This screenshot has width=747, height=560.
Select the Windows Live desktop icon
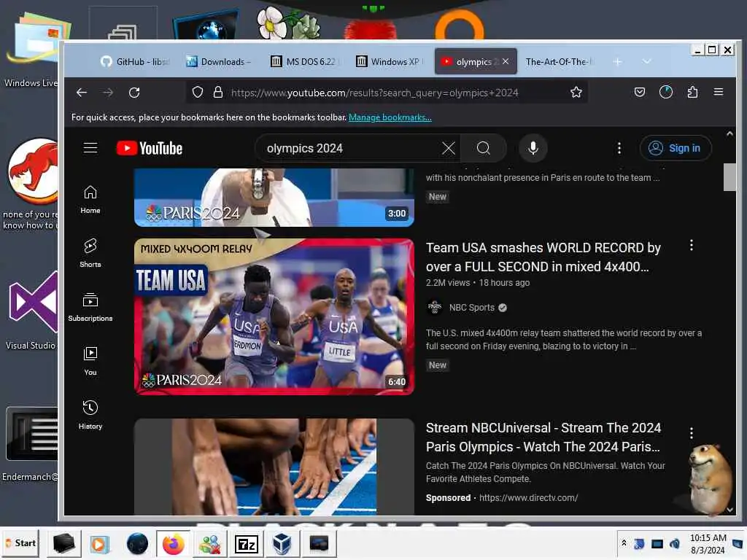click(31, 50)
